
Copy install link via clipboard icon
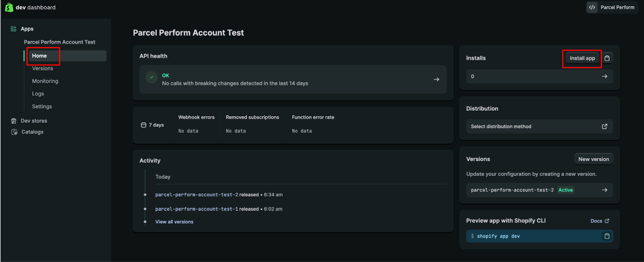tap(607, 58)
